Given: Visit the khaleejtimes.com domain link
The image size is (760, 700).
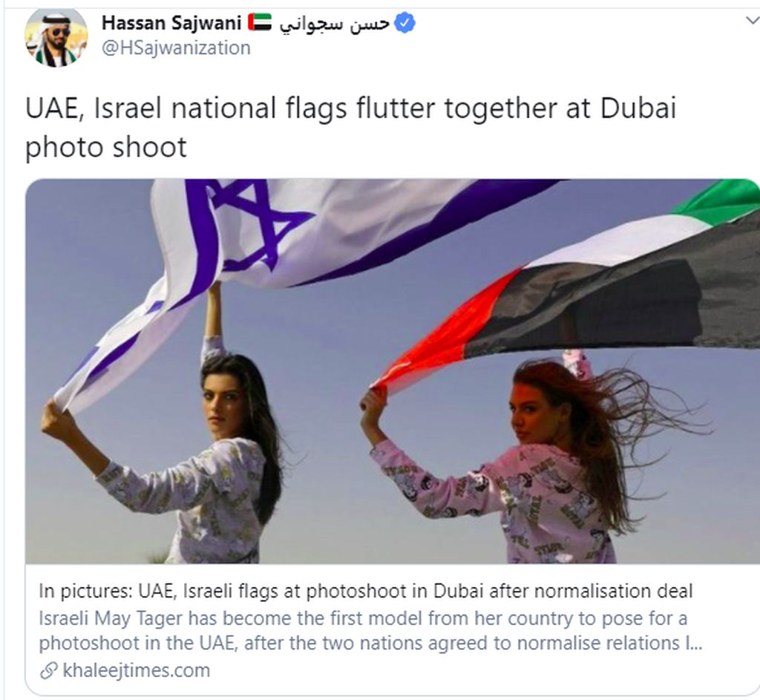Looking at the screenshot, I should [x=137, y=671].
